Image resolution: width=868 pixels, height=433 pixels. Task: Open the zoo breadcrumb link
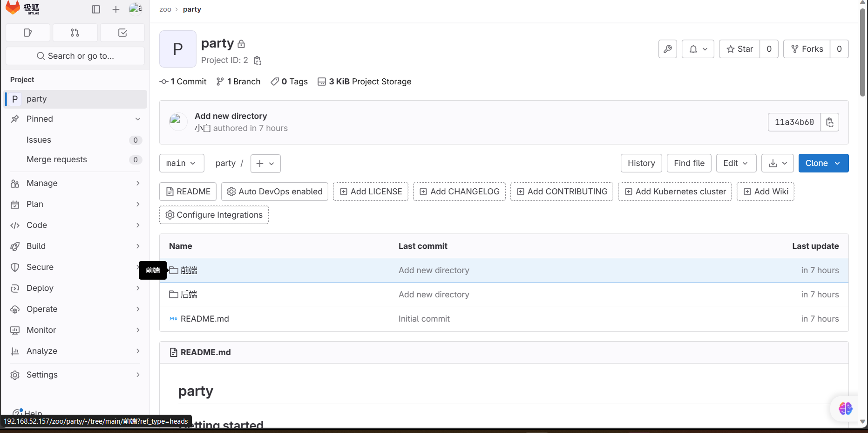[165, 9]
